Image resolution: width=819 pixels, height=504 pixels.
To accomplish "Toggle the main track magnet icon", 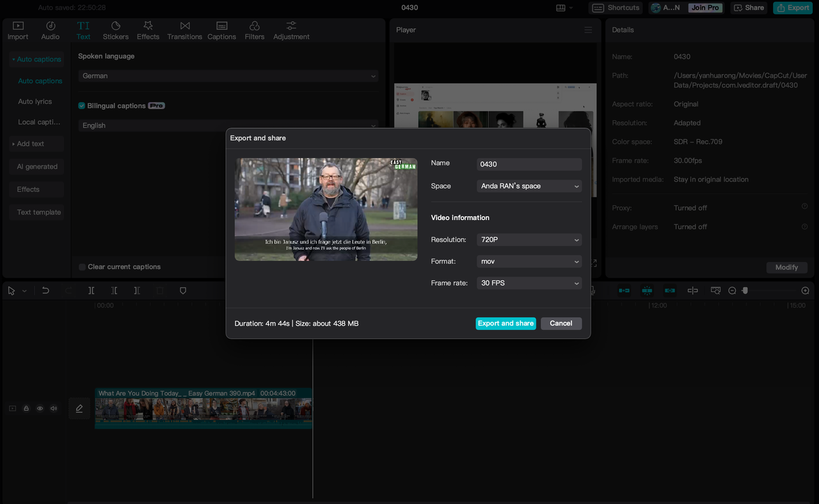I will coord(624,290).
